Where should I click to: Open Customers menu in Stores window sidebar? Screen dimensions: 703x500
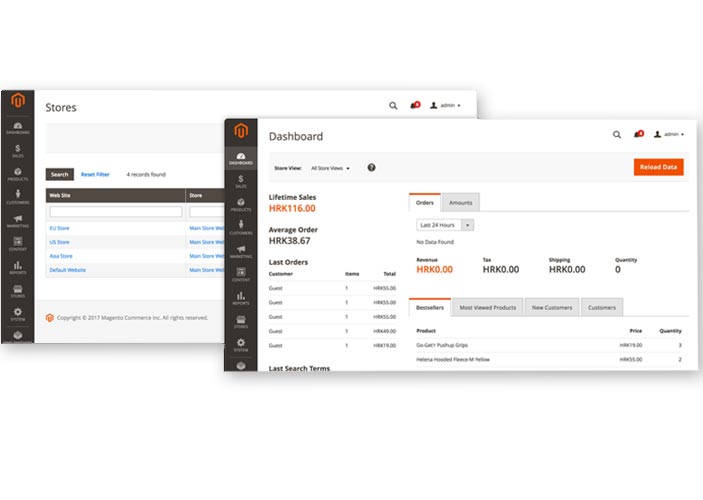[x=18, y=197]
